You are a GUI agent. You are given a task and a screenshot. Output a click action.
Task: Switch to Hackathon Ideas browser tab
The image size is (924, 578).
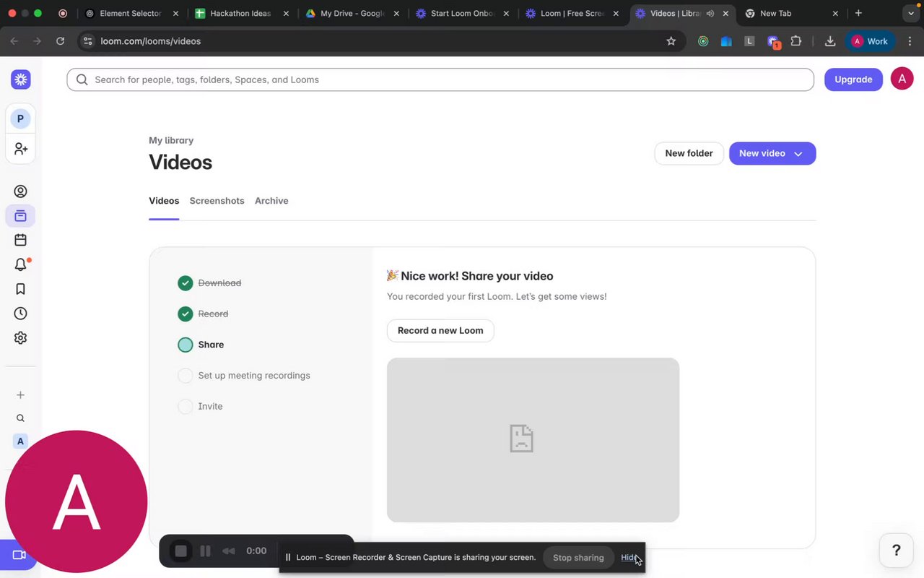(241, 13)
